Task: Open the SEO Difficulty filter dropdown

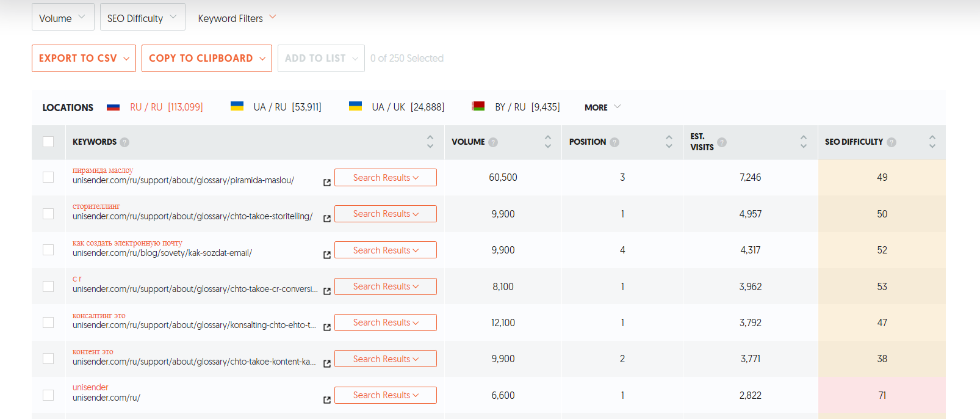Action: pos(142,17)
